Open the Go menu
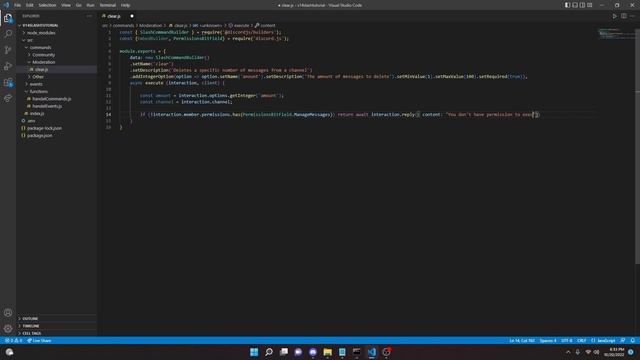This screenshot has height=360, width=640. (x=79, y=5)
